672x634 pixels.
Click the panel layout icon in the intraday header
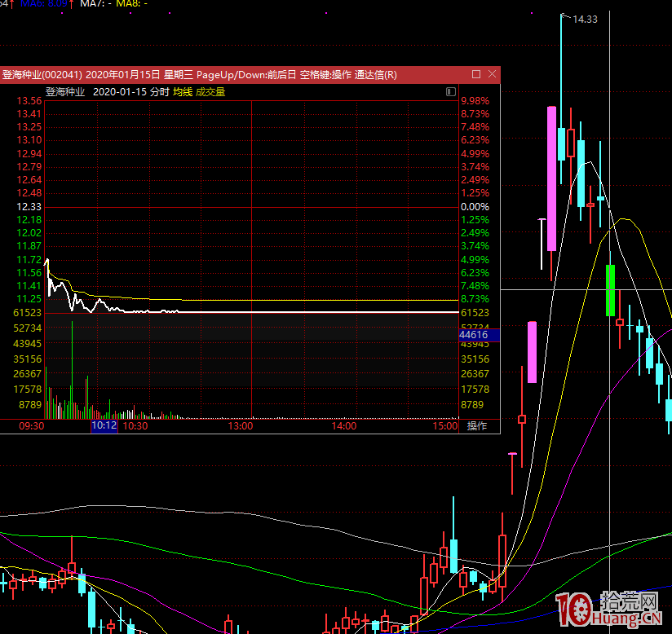[x=451, y=92]
